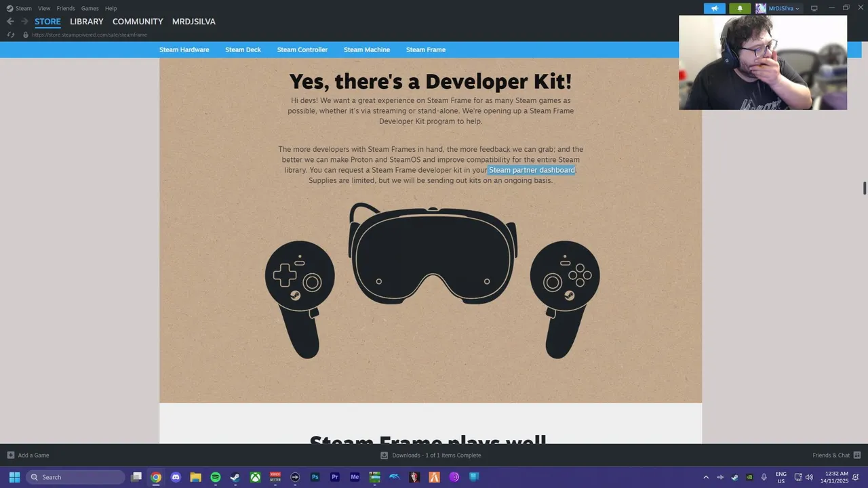This screenshot has width=868, height=488.
Task: Open Task View on taskbar
Action: tap(136, 477)
